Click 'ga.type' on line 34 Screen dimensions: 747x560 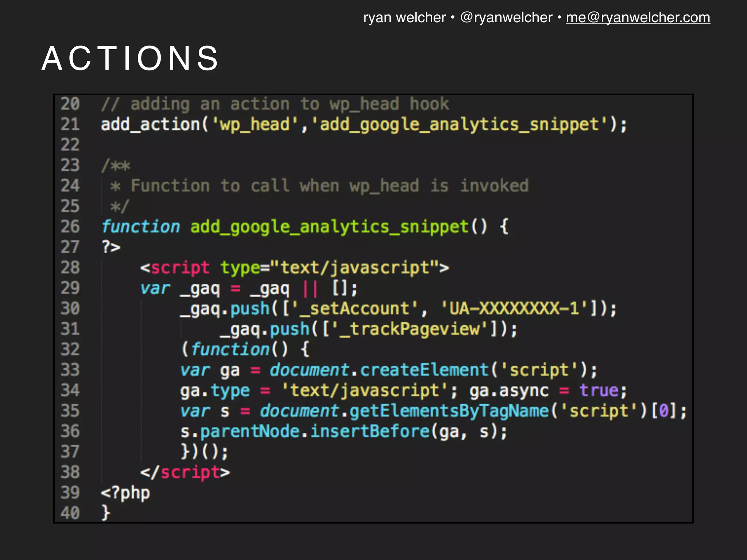pyautogui.click(x=215, y=391)
